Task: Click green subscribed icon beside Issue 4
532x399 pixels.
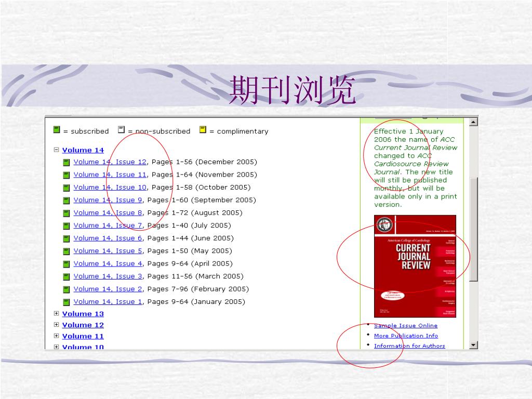Action: pyautogui.click(x=66, y=264)
